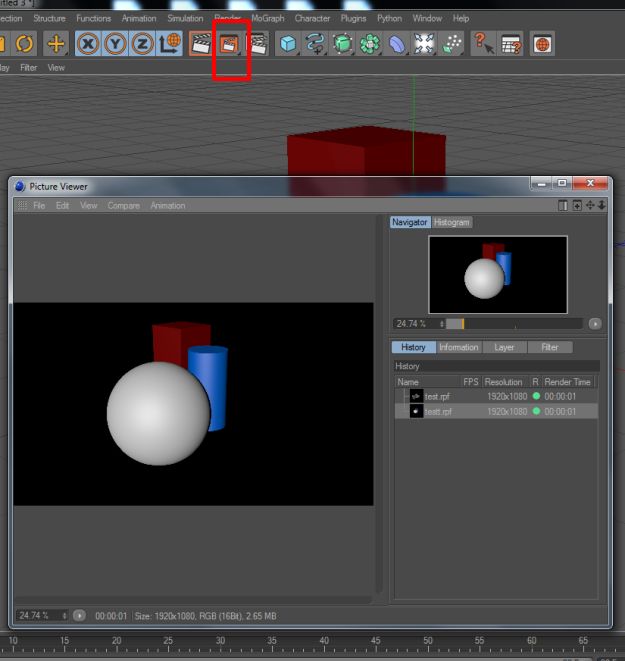The image size is (625, 661).
Task: Toggle the Z-axis lock button
Action: [x=142, y=44]
